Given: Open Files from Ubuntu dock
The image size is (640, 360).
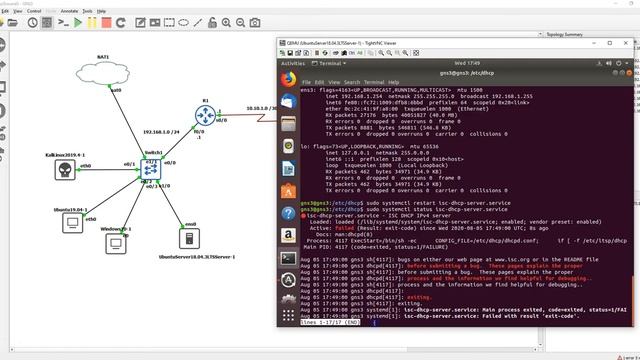Looking at the screenshot, I should [x=288, y=124].
